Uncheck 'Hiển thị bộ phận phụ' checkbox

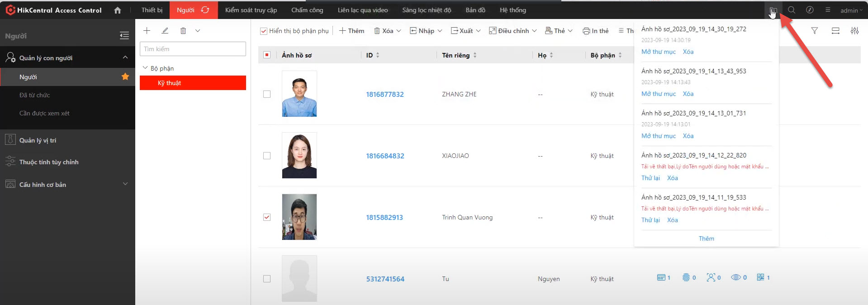[263, 31]
